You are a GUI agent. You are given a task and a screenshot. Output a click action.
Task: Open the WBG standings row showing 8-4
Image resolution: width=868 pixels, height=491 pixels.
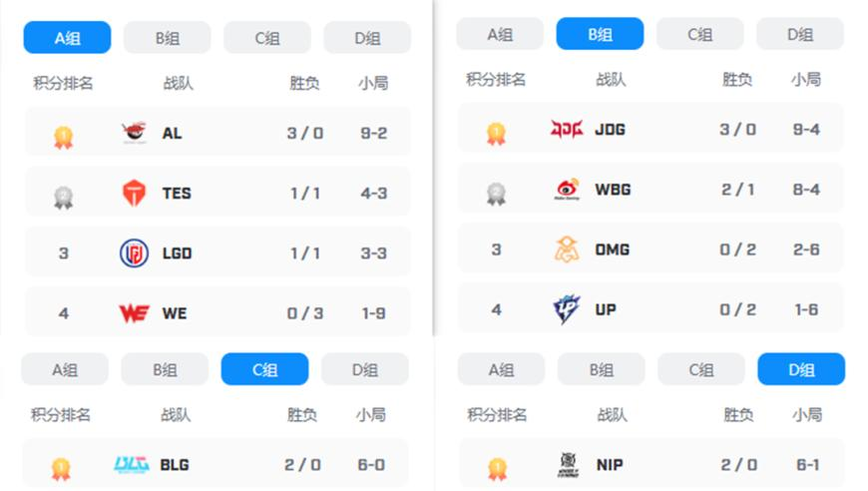[x=651, y=190]
